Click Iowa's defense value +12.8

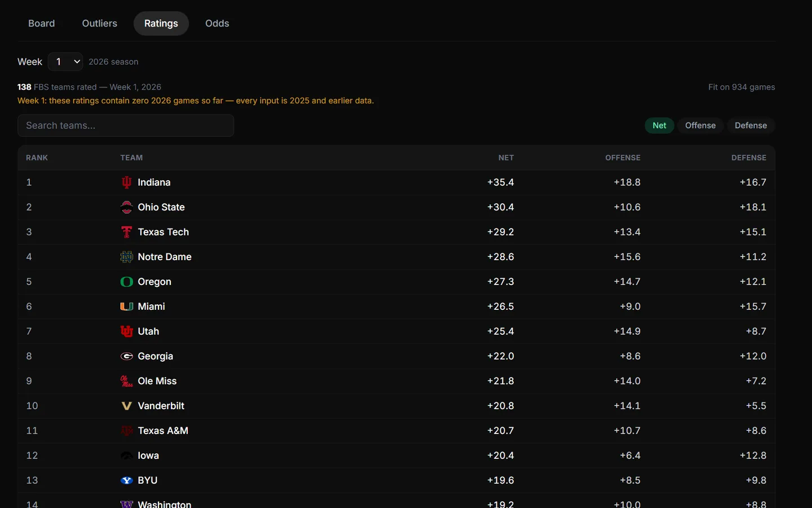[753, 456]
